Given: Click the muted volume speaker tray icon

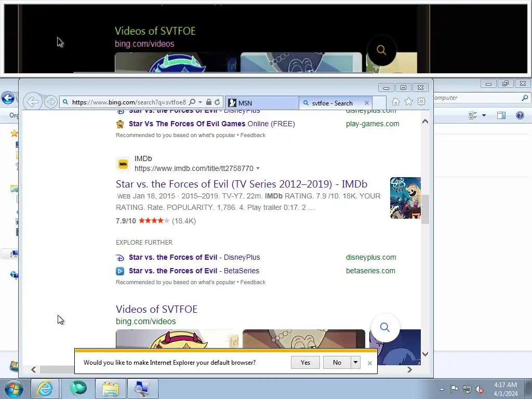Looking at the screenshot, I should click(x=480, y=390).
